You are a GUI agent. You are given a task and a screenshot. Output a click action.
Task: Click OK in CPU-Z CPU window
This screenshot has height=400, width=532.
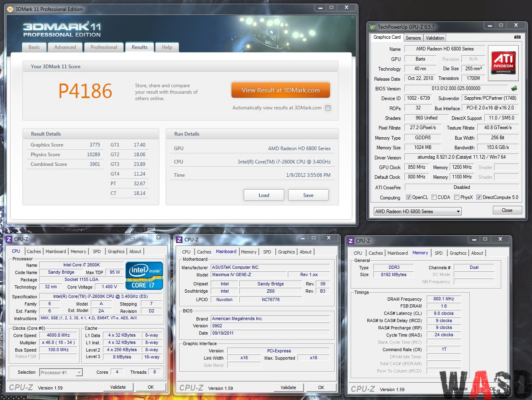[x=151, y=387]
